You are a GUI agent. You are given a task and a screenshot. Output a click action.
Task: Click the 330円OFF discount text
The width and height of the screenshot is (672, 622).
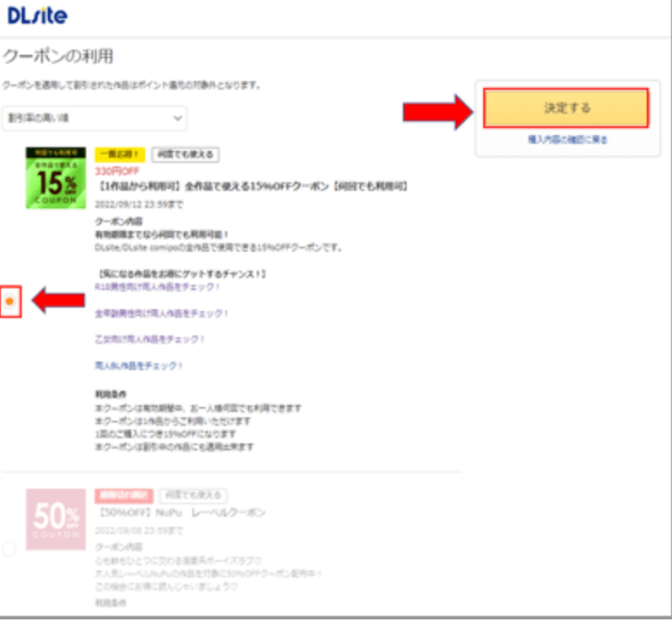point(117,171)
